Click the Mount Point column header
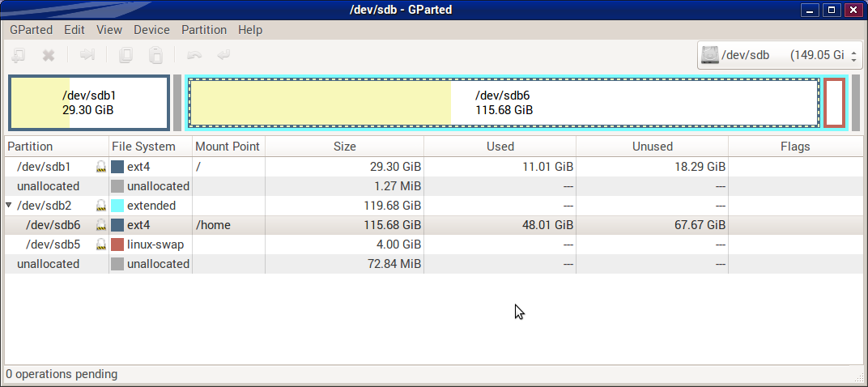The image size is (868, 387). [x=228, y=147]
